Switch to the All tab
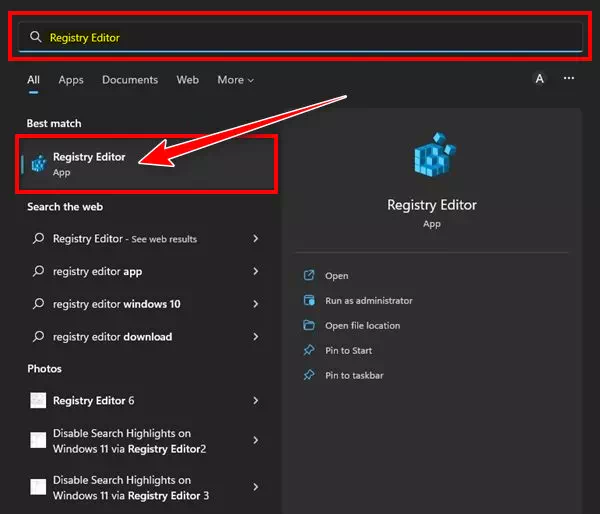This screenshot has width=600, height=514. pyautogui.click(x=33, y=80)
